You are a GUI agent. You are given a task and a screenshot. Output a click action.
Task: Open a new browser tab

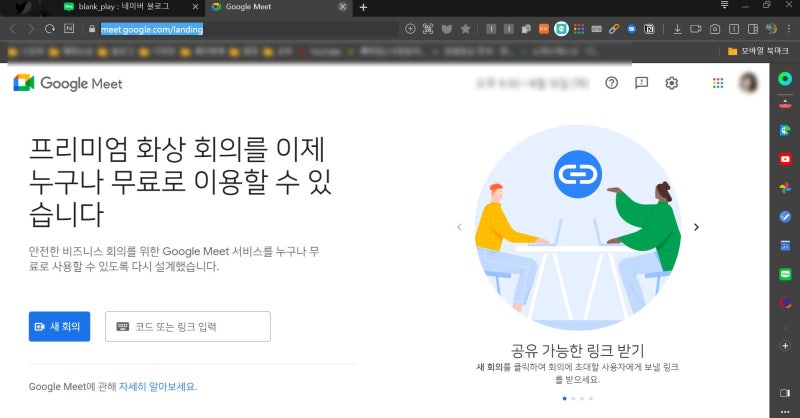coord(363,7)
